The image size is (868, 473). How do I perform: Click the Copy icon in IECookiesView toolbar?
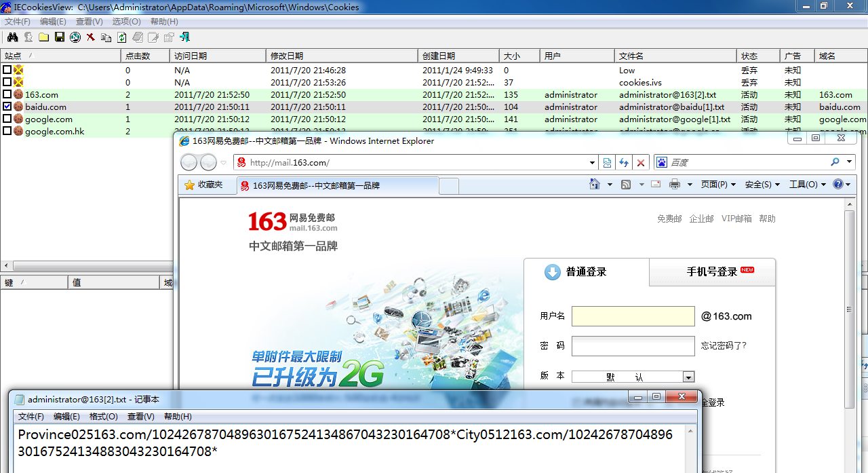pos(106,37)
